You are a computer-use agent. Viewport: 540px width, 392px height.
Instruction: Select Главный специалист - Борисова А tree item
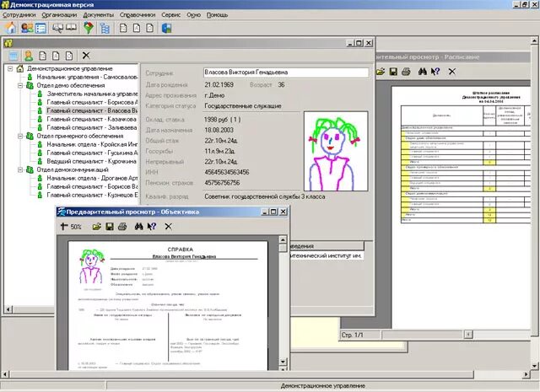92,102
